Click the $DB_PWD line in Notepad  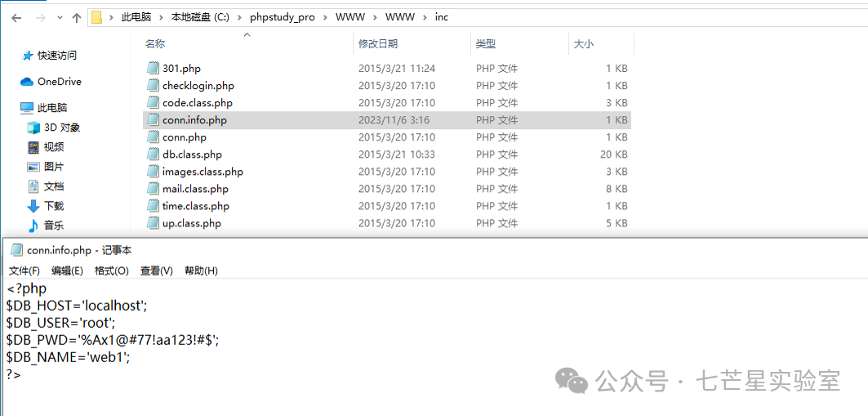113,341
